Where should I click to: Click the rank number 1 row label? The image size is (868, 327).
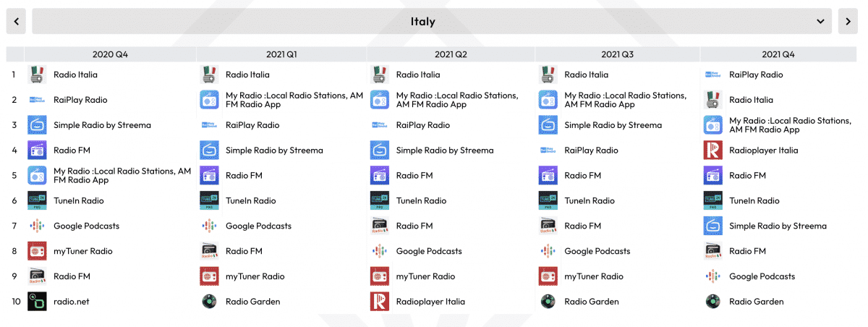click(x=14, y=75)
